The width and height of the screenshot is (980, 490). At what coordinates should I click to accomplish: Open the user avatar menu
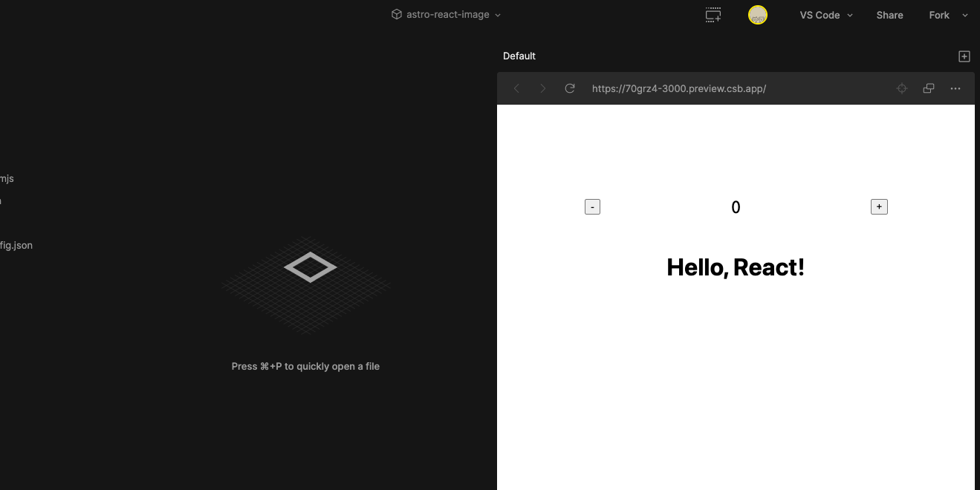coord(757,15)
